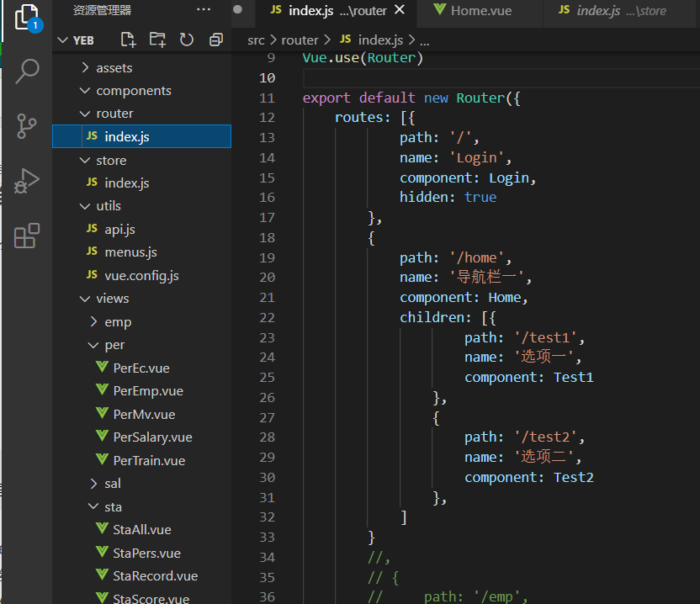Open vue.config.js file

[142, 275]
